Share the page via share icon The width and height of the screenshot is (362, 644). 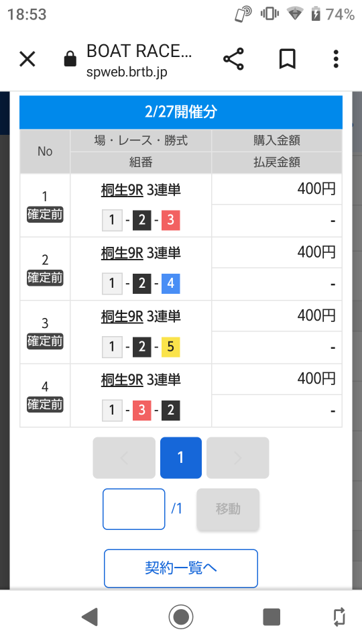point(233,59)
